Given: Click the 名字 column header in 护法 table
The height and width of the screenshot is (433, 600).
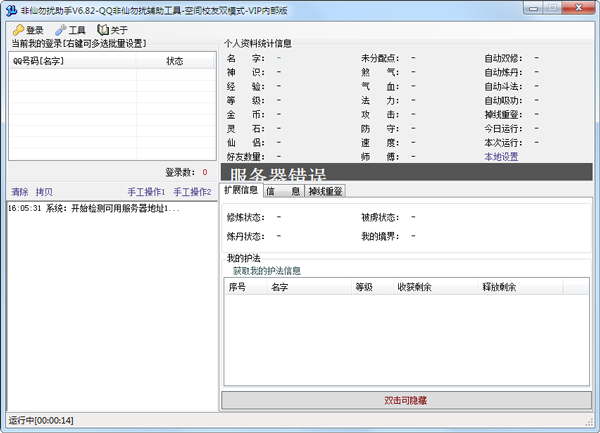Looking at the screenshot, I should (x=309, y=287).
